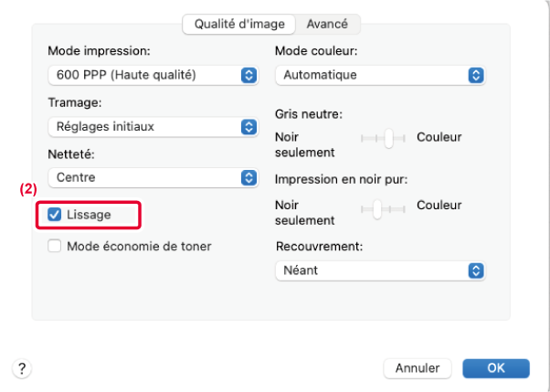
Task: Uncheck the Lissage checkbox
Action: point(55,215)
